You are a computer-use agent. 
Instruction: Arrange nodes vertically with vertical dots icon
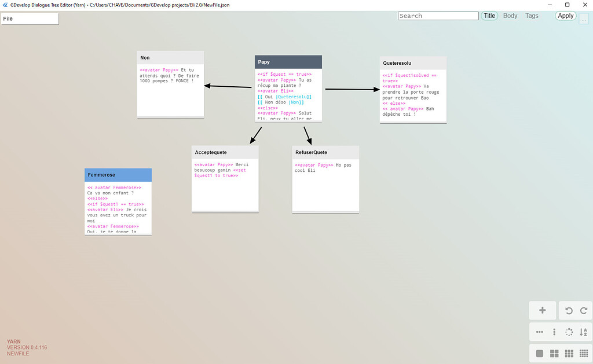(554, 332)
